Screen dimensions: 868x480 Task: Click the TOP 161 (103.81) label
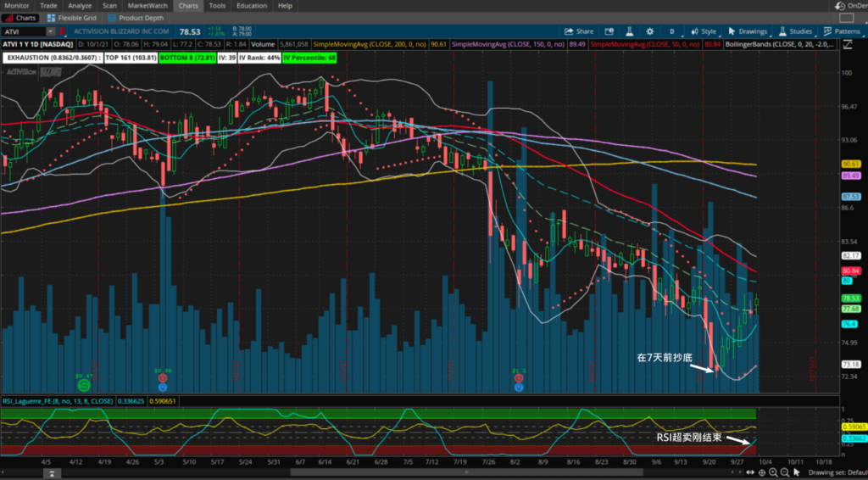[x=131, y=57]
